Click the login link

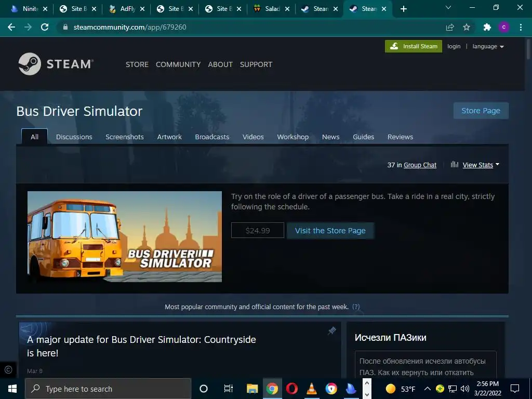[454, 46]
